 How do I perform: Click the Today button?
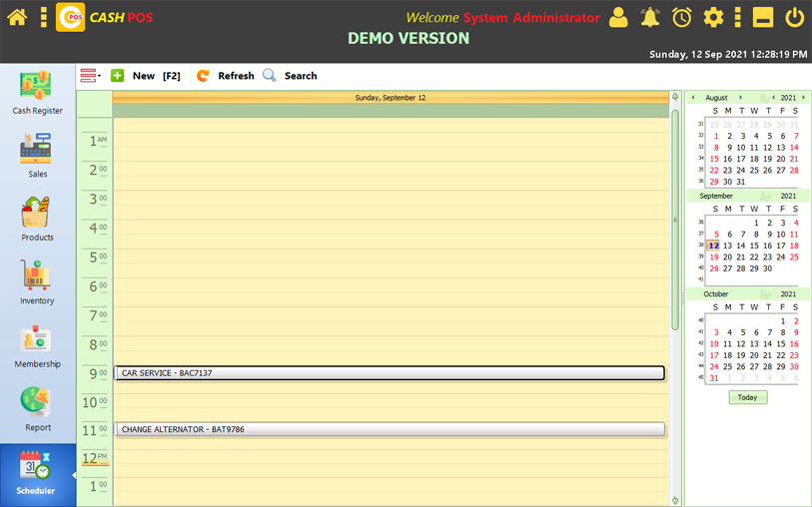tap(748, 397)
